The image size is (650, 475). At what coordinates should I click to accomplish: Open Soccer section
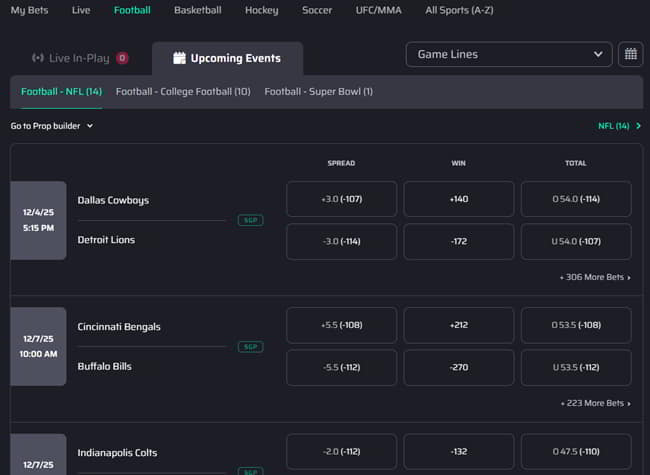coord(317,10)
